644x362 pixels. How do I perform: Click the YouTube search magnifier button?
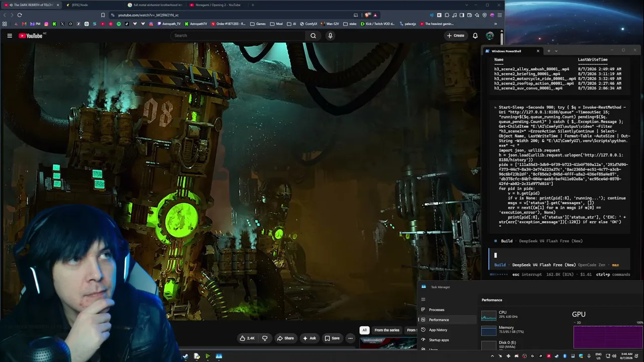(313, 36)
